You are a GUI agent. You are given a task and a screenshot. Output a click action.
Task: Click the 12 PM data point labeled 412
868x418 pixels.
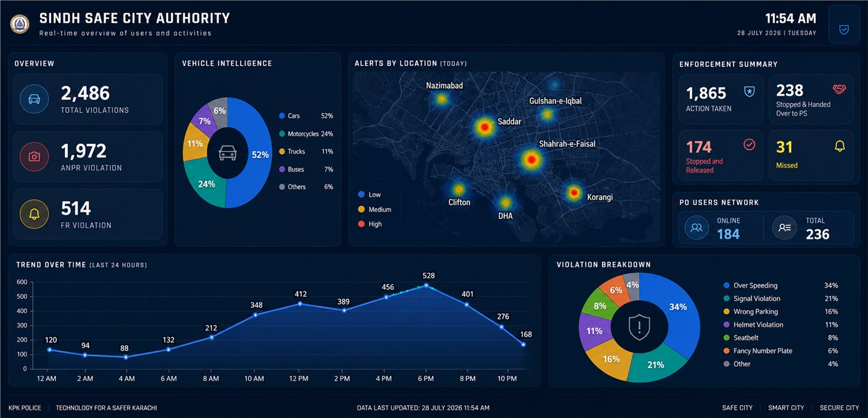[300, 304]
